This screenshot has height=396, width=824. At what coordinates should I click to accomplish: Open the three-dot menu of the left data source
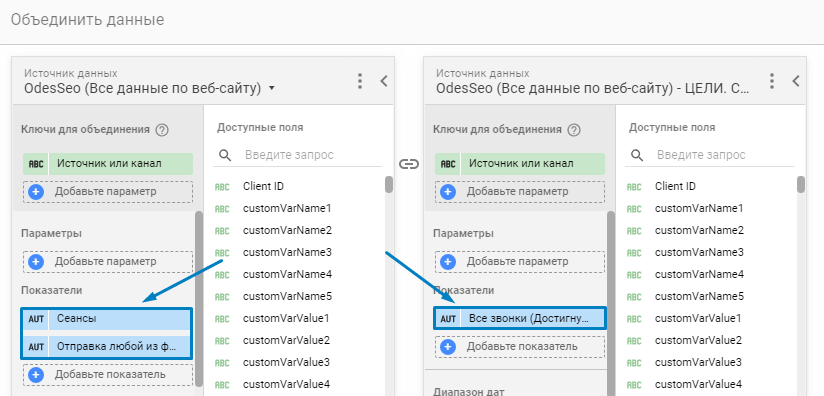[x=360, y=81]
